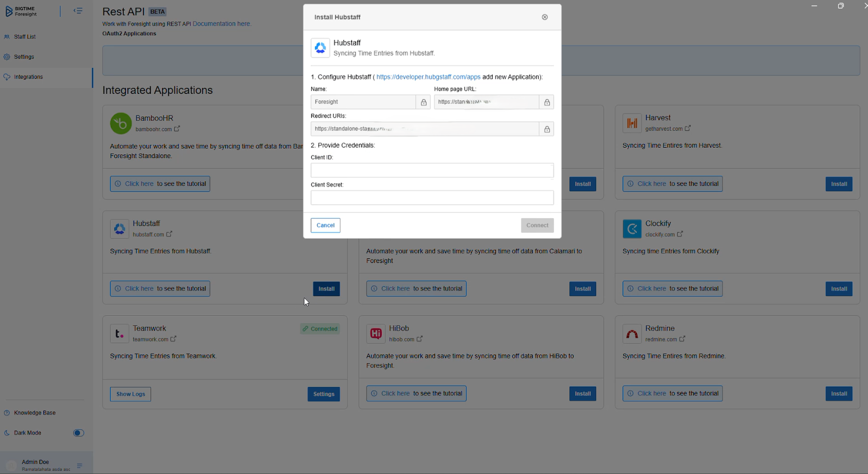Open the redmine.com external link icon

(x=682, y=339)
